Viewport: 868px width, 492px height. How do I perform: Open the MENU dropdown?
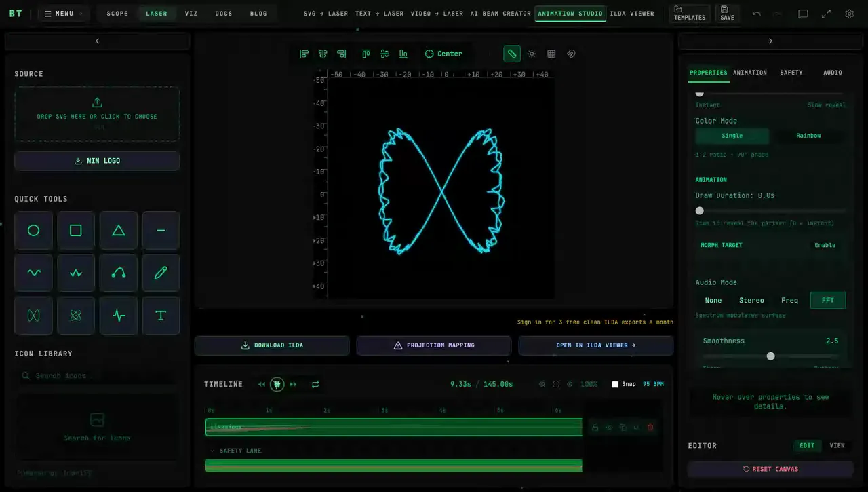(64, 14)
